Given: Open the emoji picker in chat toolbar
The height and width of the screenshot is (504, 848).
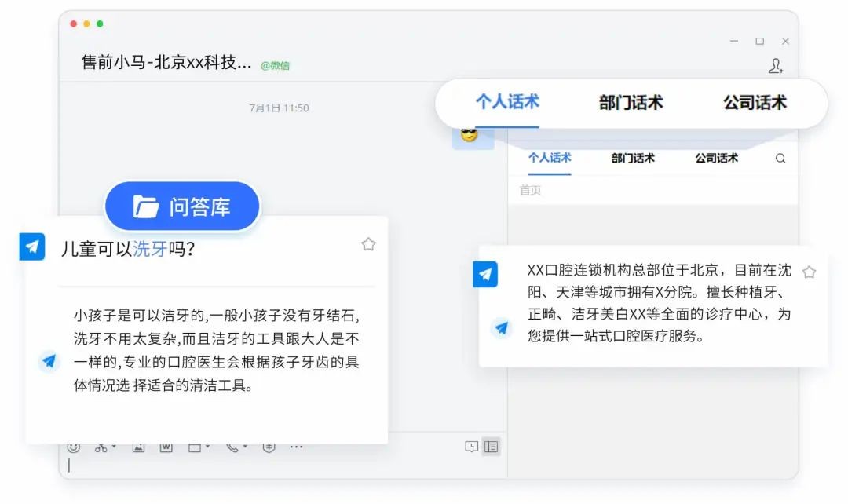Looking at the screenshot, I should pos(74,447).
